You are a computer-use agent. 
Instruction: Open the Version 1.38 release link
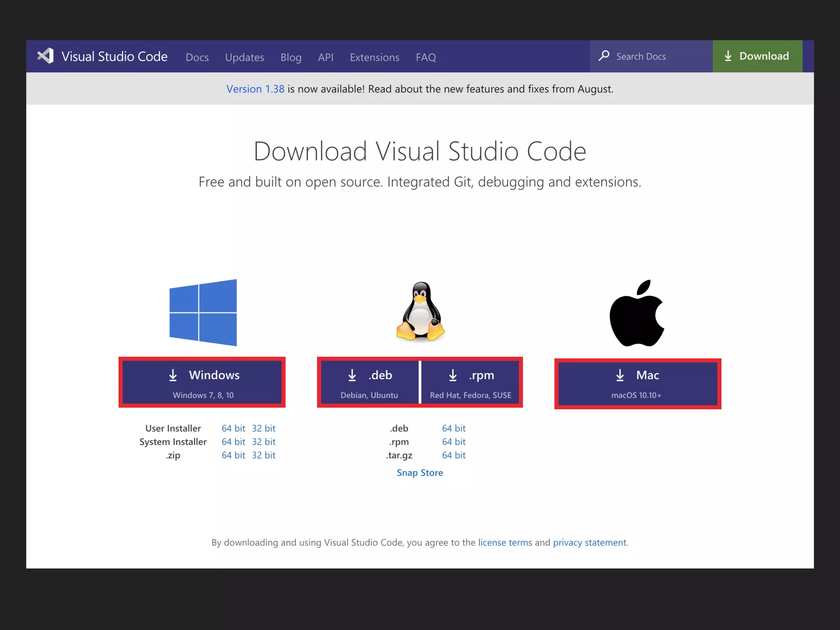tap(255, 89)
